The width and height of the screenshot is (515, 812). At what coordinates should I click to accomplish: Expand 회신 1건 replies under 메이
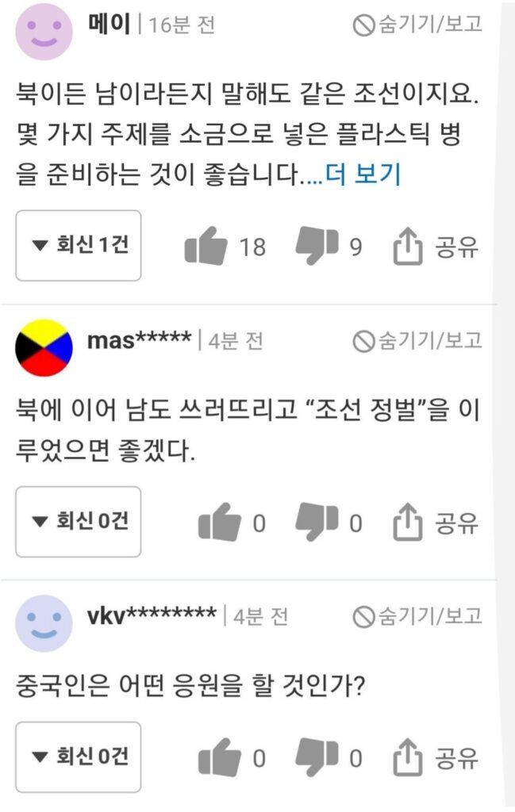tap(79, 246)
